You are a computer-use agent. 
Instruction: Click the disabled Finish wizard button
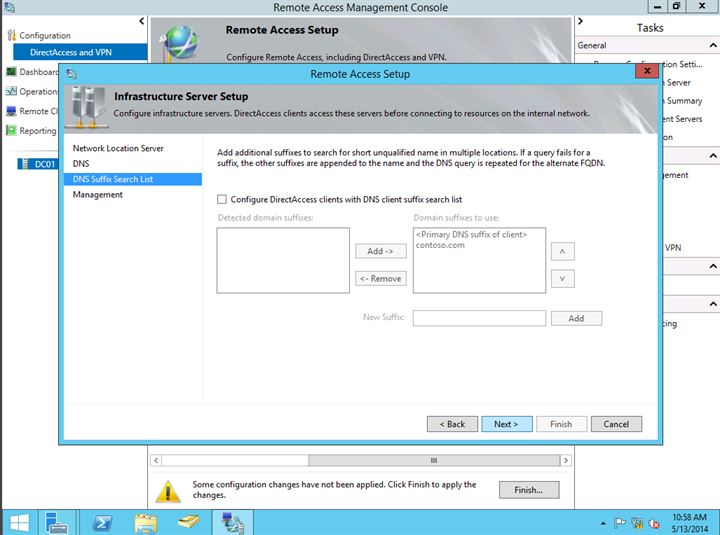pos(561,424)
